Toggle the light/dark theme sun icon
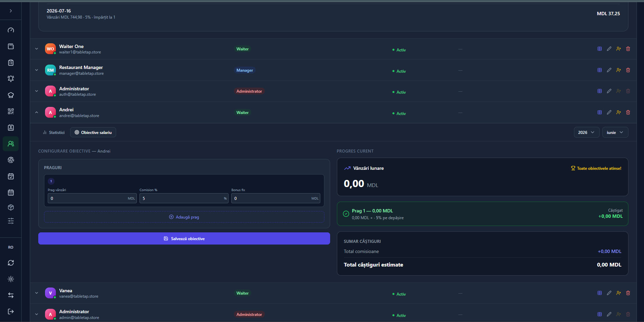The height and width of the screenshot is (322, 644). pyautogui.click(x=11, y=279)
